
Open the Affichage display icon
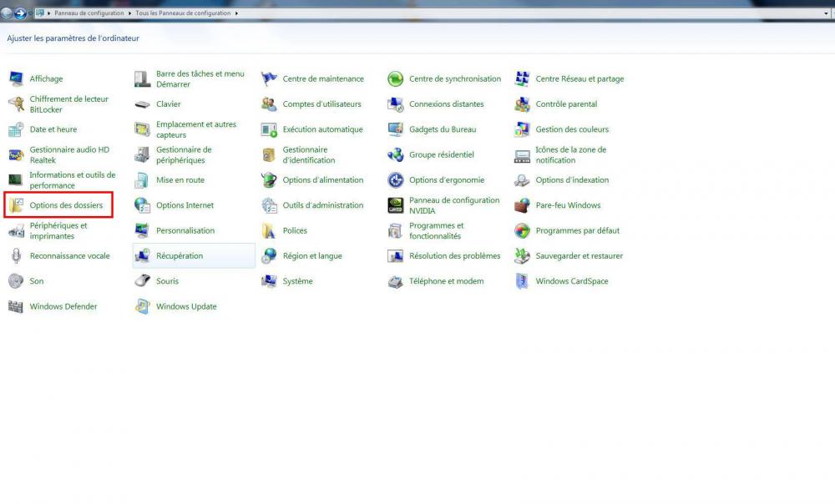(16, 78)
